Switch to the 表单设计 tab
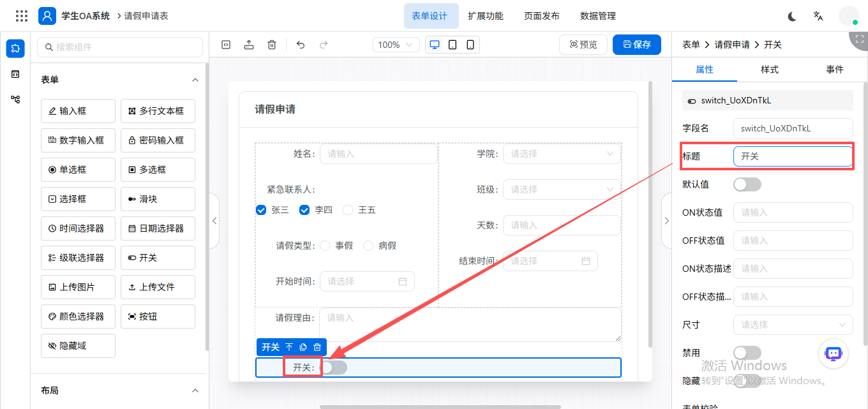The image size is (868, 409). click(430, 16)
